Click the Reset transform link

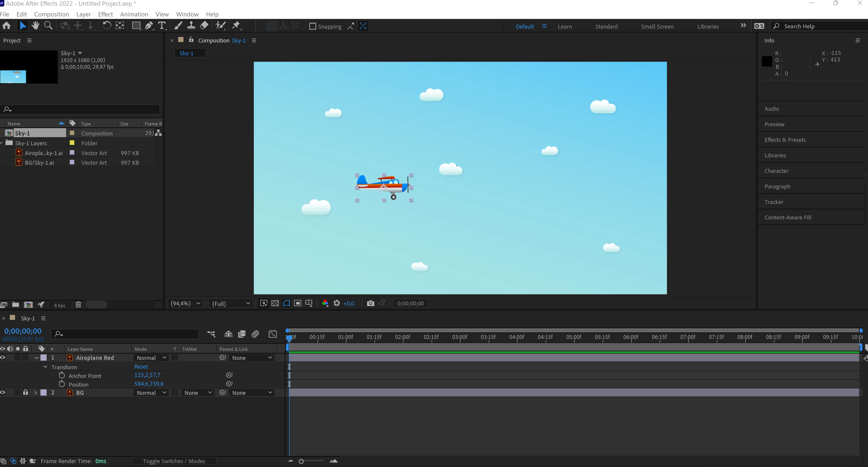(141, 367)
